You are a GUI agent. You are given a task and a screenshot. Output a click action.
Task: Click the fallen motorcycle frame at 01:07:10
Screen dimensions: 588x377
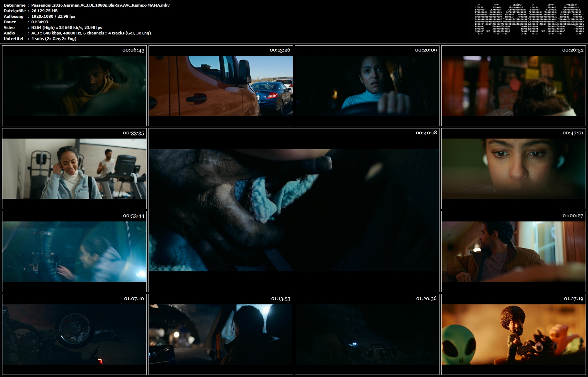pos(74,334)
